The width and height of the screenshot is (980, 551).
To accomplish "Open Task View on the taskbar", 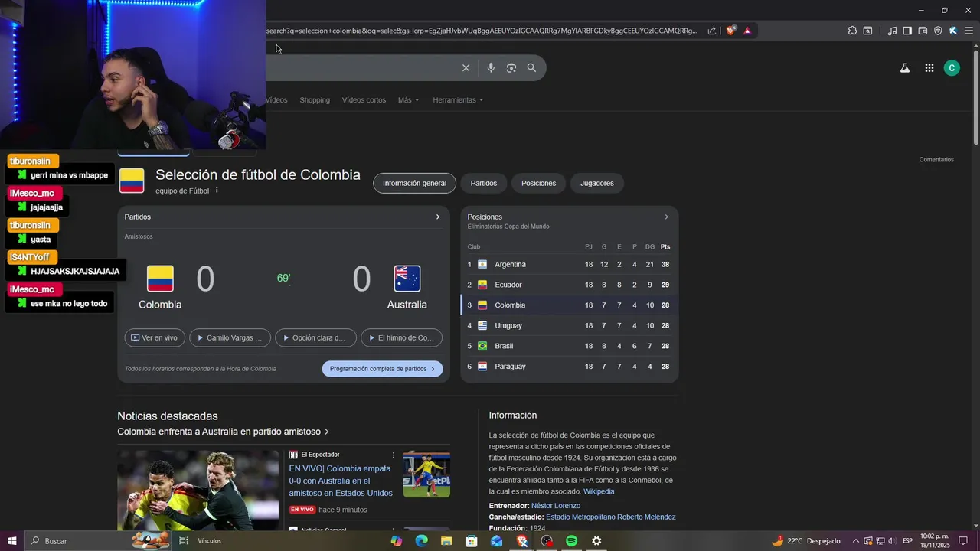I will tap(184, 541).
